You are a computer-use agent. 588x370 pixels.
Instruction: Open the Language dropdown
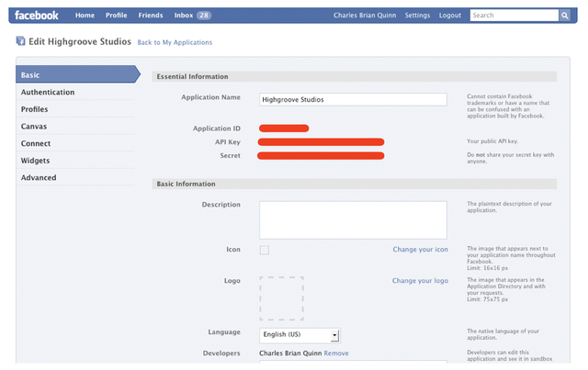point(300,335)
